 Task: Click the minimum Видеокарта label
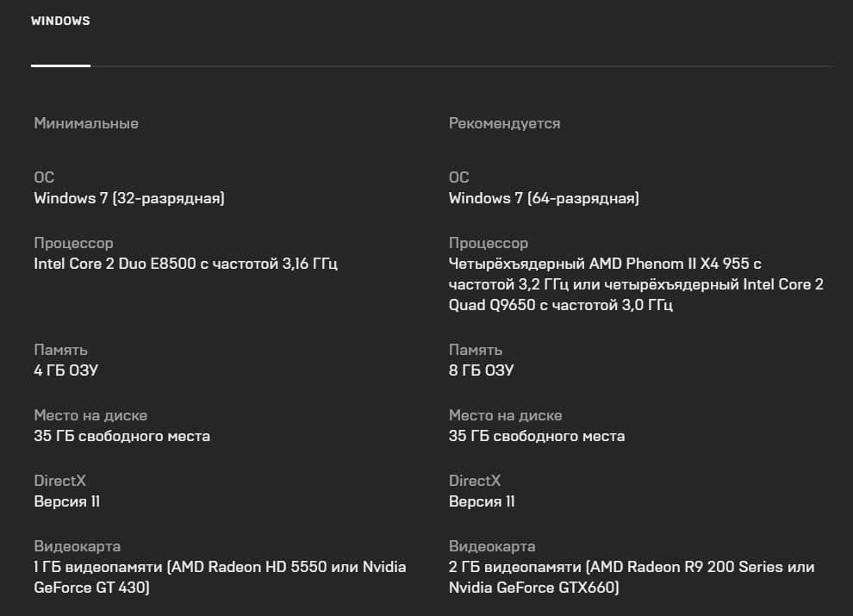(x=78, y=546)
